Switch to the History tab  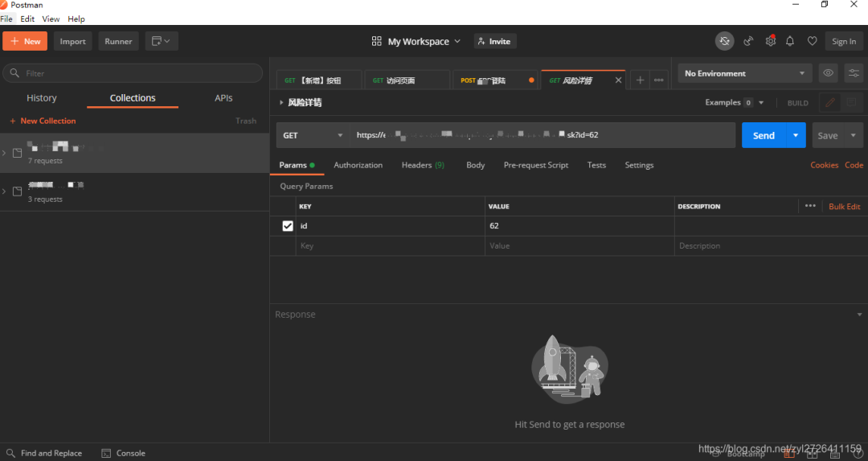point(42,98)
